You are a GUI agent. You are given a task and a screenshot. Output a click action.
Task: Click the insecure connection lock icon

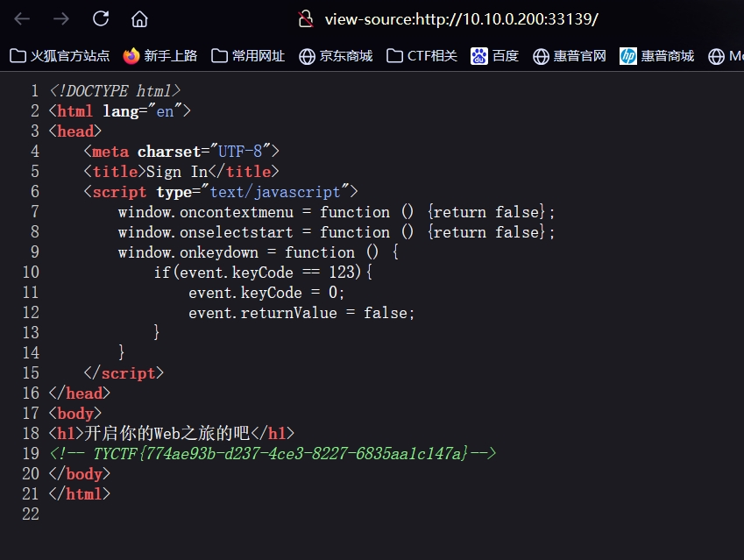(306, 19)
